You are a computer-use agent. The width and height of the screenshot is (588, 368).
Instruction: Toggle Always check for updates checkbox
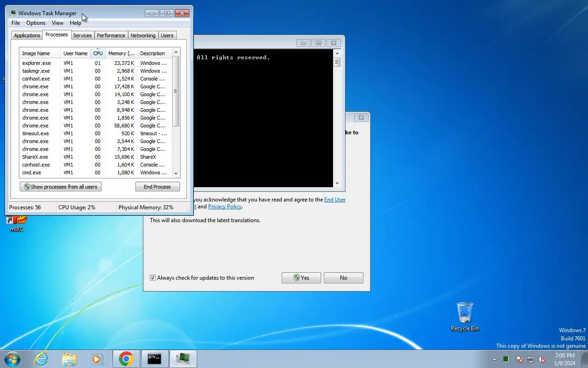(x=153, y=278)
